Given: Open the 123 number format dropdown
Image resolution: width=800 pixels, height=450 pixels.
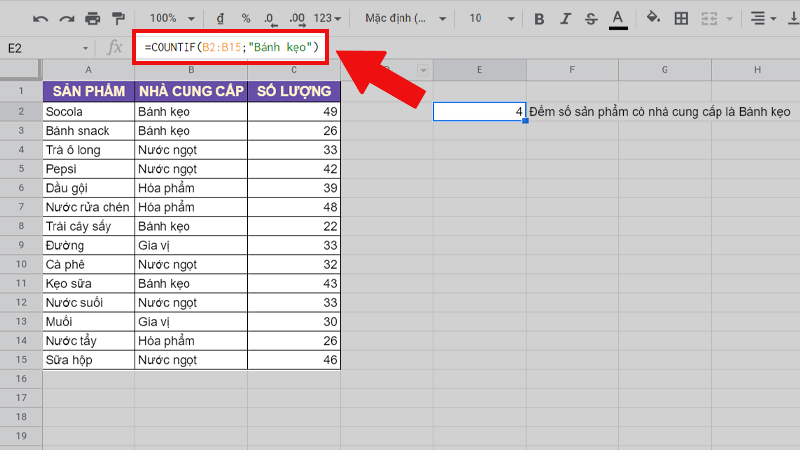Looking at the screenshot, I should click(327, 18).
